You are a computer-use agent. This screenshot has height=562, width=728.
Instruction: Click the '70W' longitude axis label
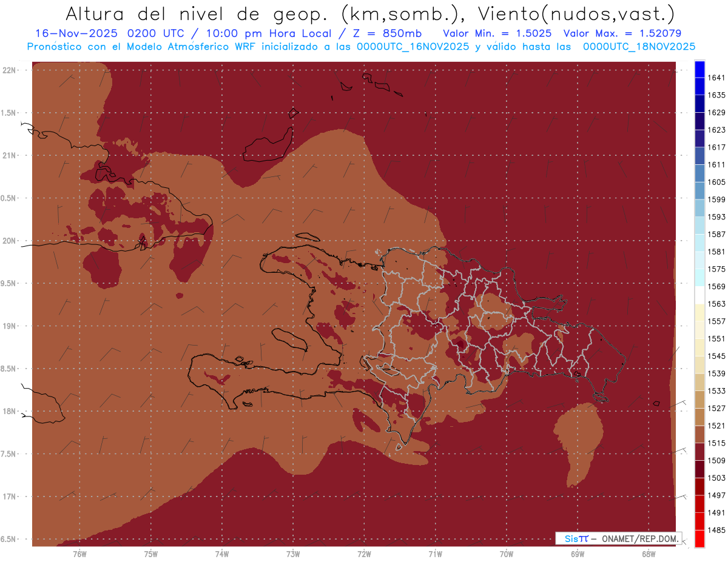[507, 554]
